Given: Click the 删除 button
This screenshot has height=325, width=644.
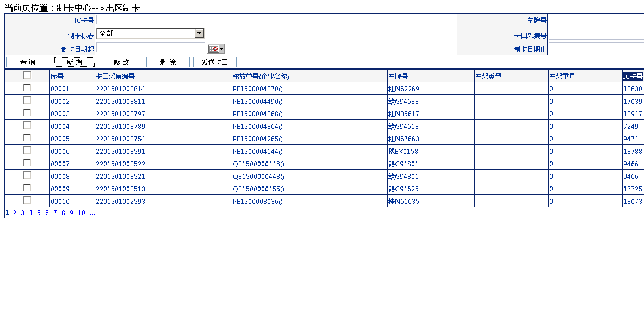Looking at the screenshot, I should [168, 62].
